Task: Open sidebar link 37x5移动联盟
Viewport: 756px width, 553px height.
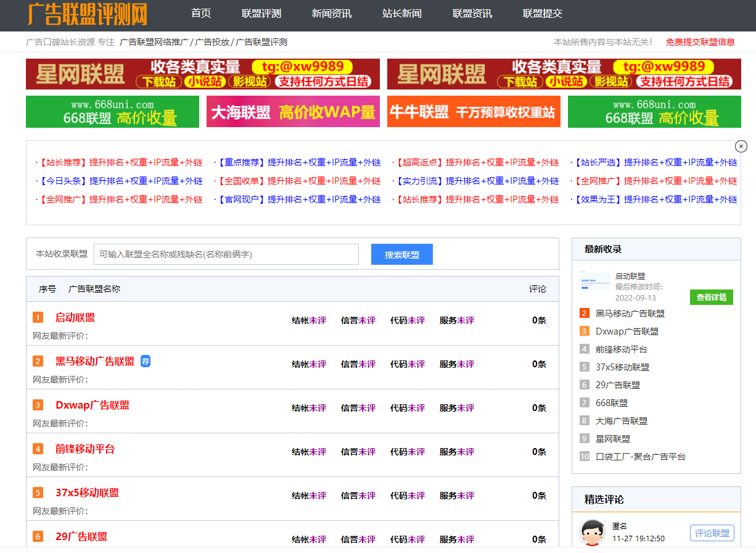Action: click(x=622, y=367)
